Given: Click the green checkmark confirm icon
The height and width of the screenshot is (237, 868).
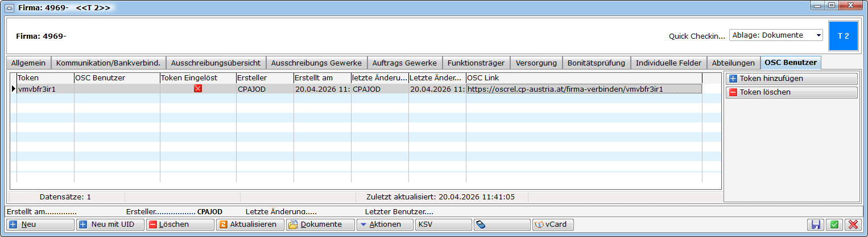Looking at the screenshot, I should point(834,224).
